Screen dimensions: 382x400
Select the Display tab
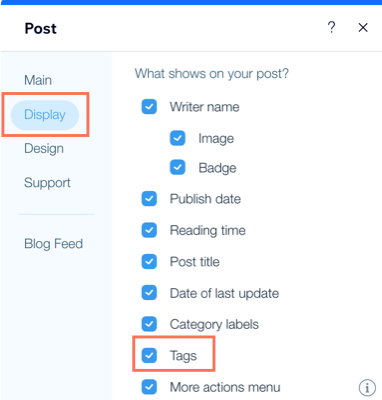[45, 115]
